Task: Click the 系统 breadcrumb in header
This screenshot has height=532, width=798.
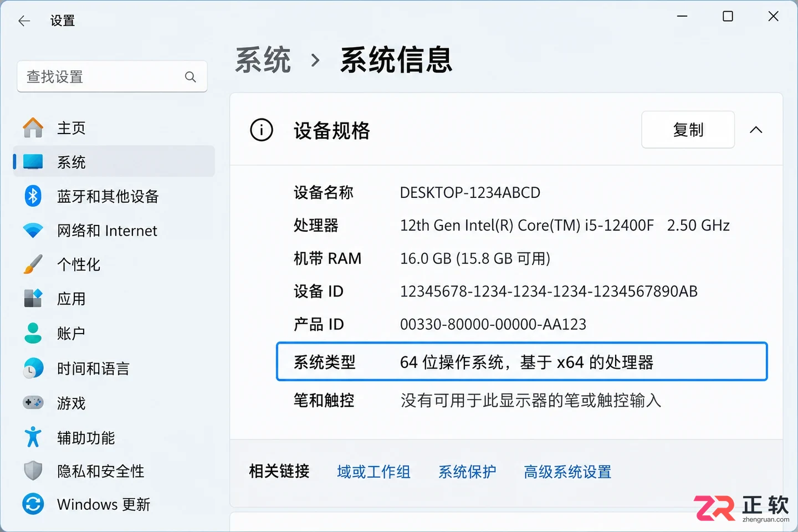Action: coord(263,60)
